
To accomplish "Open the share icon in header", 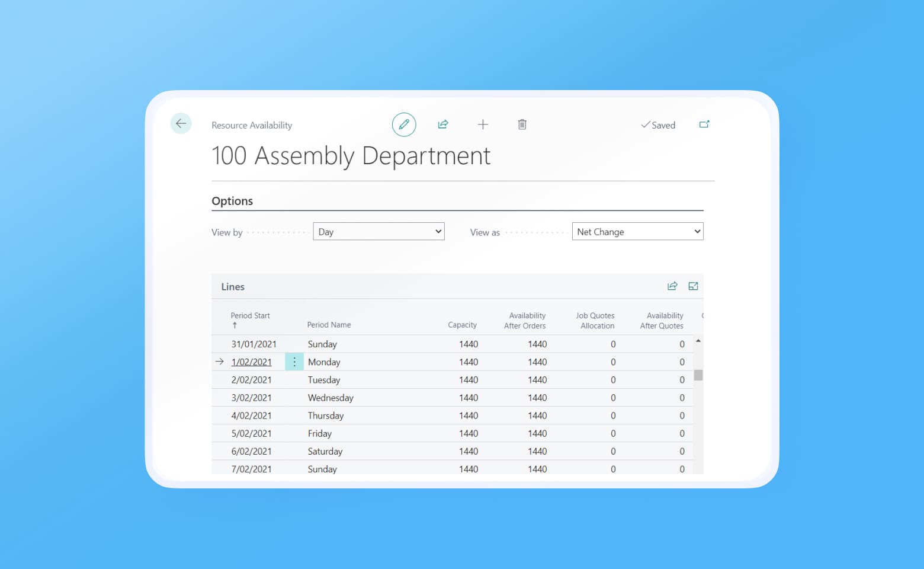I will [x=443, y=124].
